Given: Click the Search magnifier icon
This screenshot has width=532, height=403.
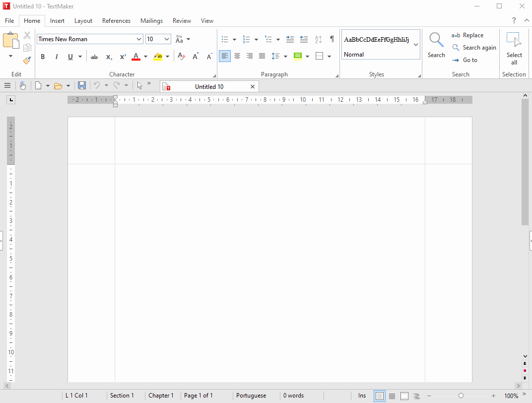Looking at the screenshot, I should click(x=436, y=40).
